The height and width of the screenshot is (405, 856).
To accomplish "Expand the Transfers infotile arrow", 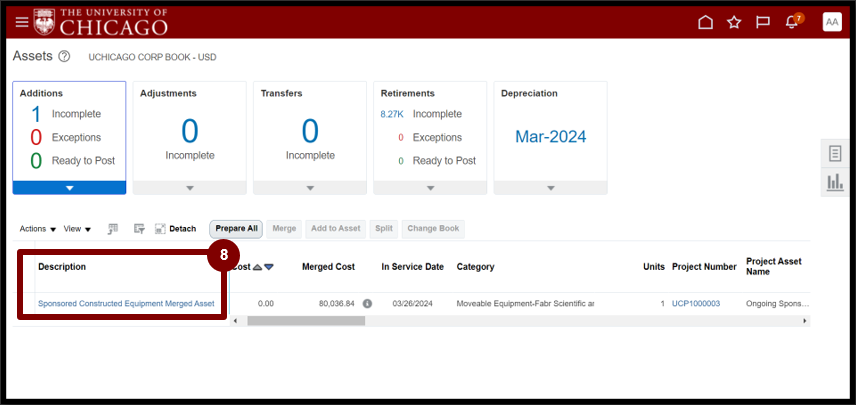I will [310, 188].
